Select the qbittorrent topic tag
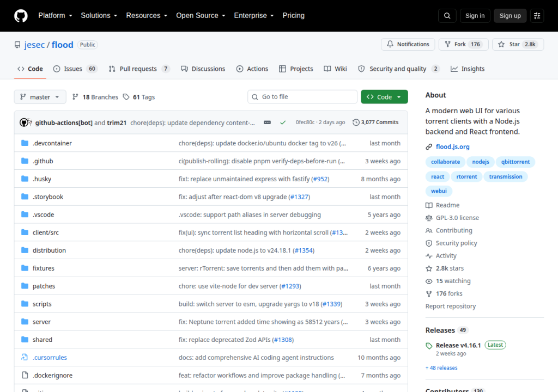 click(x=515, y=162)
